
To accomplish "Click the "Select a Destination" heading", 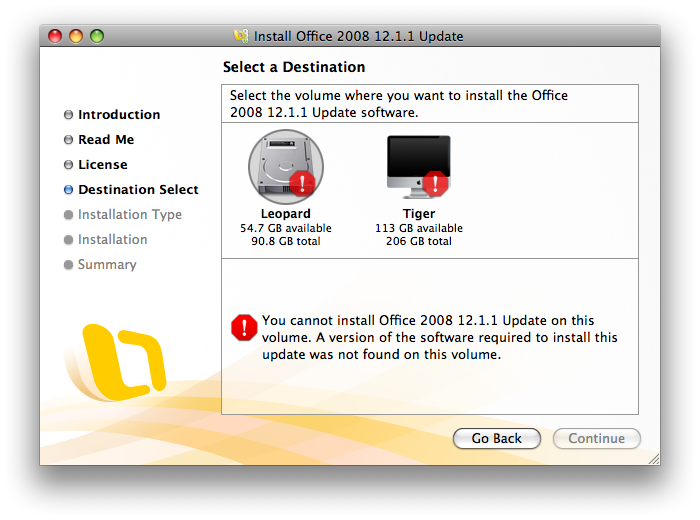I will click(x=294, y=67).
